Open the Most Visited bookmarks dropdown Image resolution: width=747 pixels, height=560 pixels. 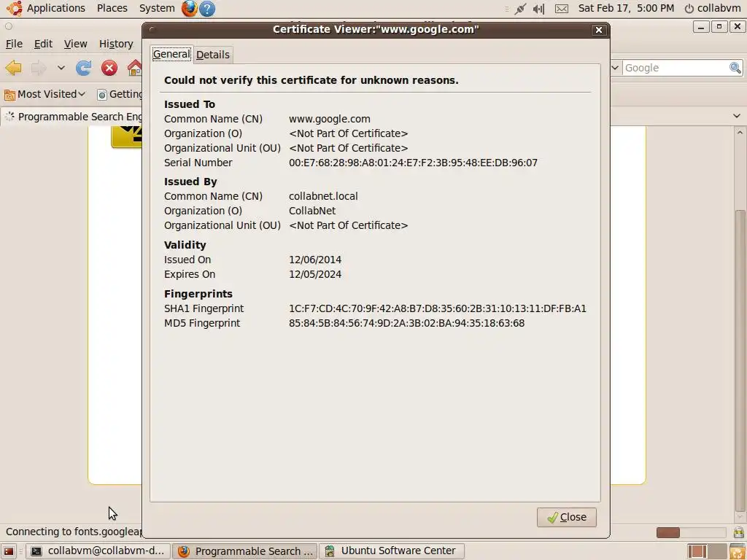(44, 94)
